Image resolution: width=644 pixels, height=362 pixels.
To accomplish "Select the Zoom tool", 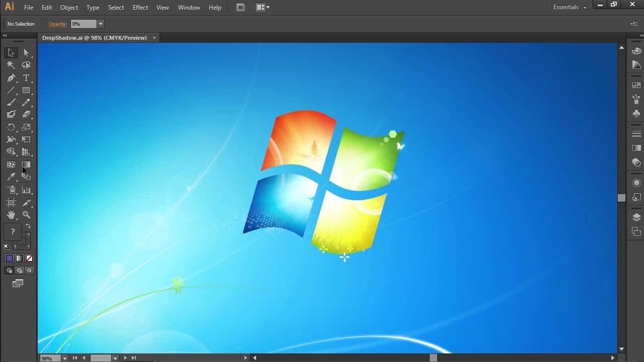I will 26,215.
